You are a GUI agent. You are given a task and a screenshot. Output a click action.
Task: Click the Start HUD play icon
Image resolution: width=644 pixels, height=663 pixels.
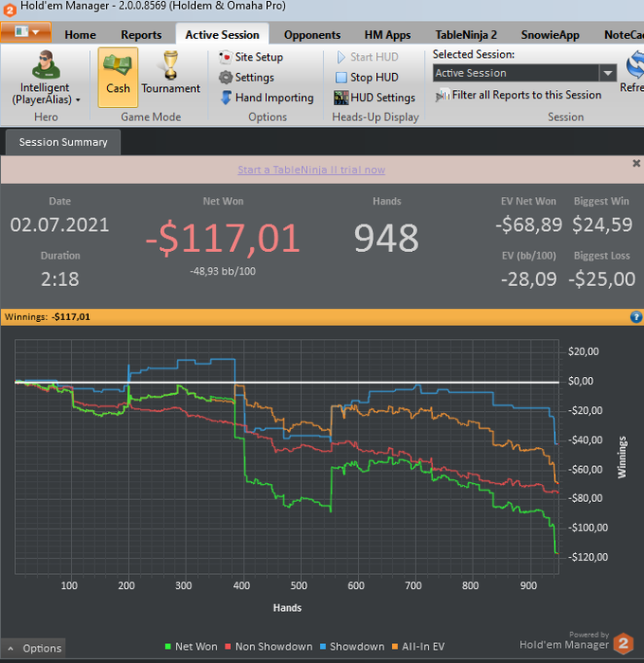click(x=341, y=57)
